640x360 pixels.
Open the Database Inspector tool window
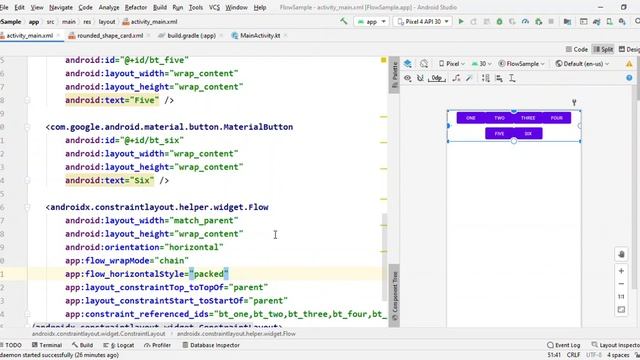click(211, 345)
